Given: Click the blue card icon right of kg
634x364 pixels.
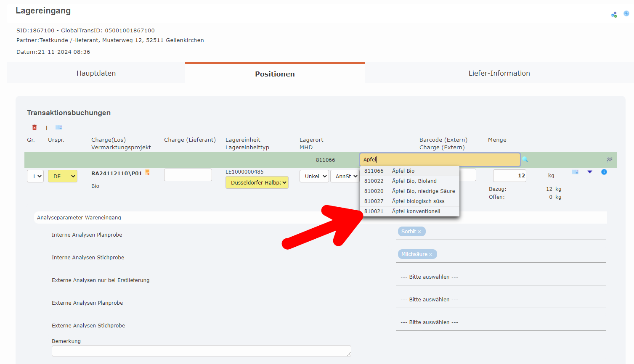Looking at the screenshot, I should [575, 172].
